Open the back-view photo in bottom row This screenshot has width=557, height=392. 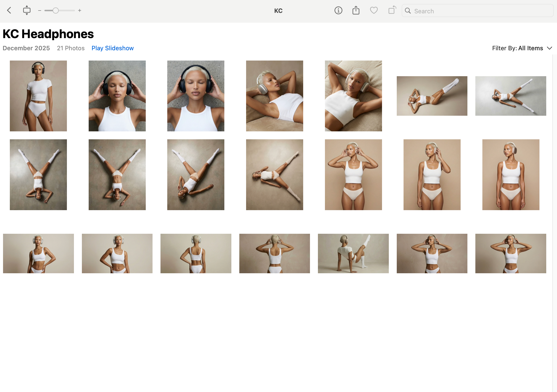tap(196, 253)
